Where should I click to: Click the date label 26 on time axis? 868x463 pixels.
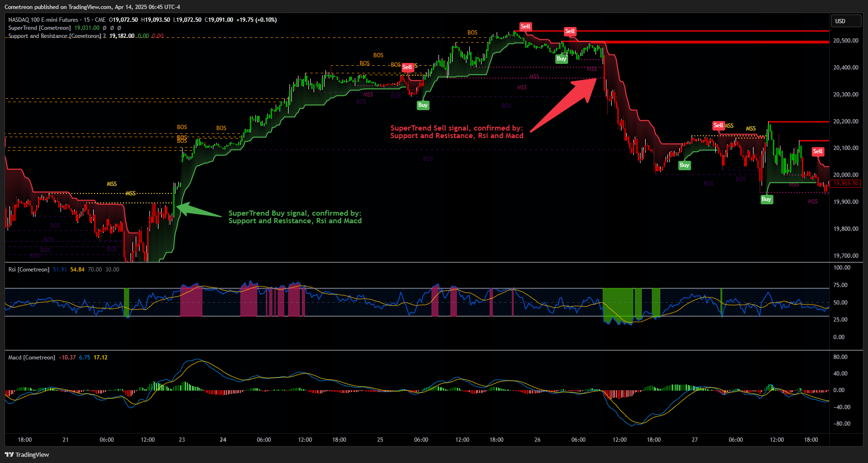(x=537, y=440)
